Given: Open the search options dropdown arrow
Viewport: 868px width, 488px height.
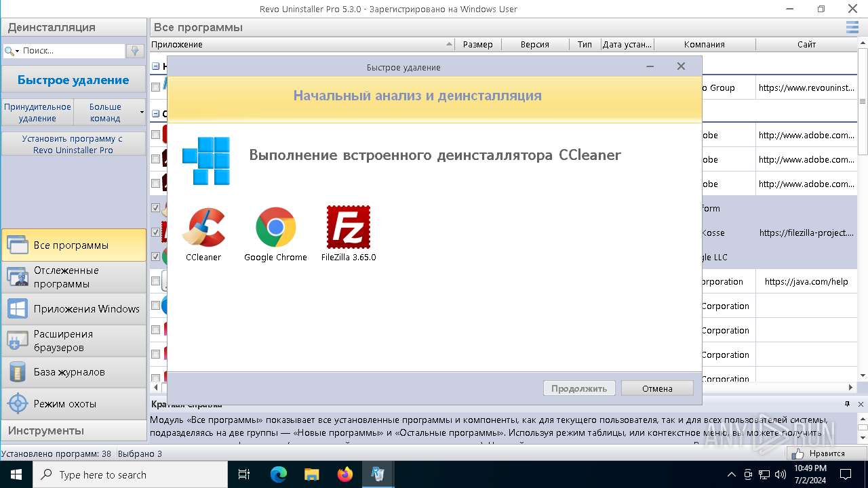Looking at the screenshot, I should click(18, 51).
